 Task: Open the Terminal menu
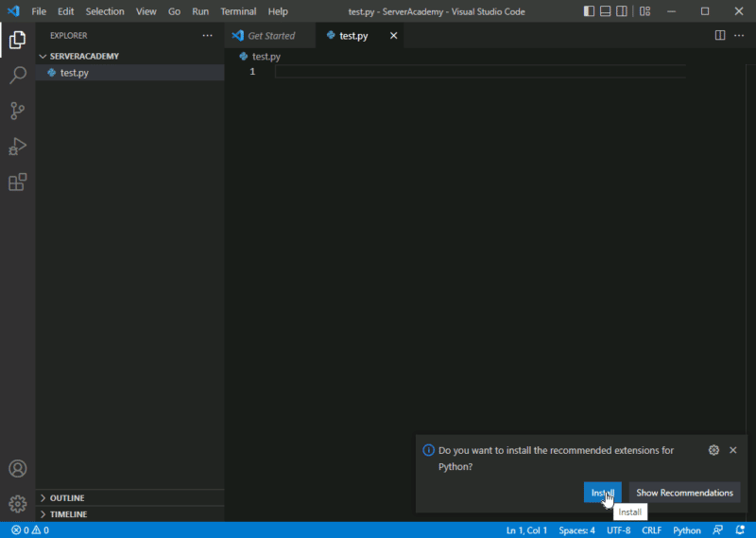click(x=237, y=11)
